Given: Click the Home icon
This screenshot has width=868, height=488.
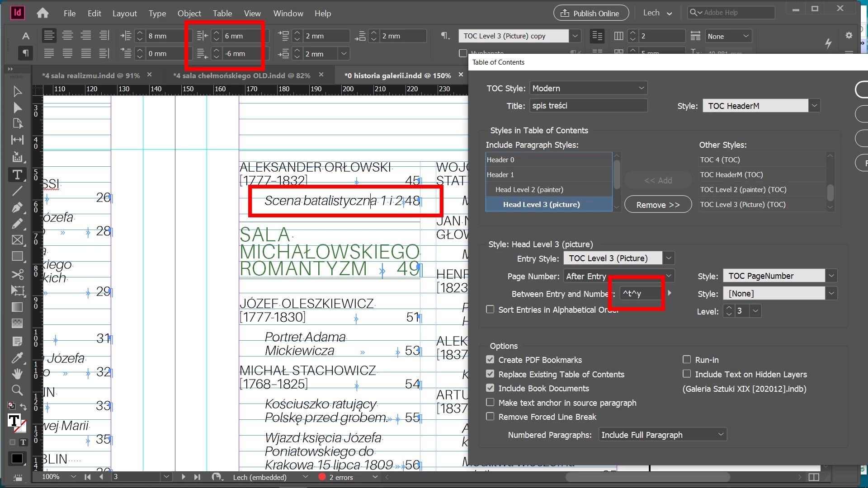Looking at the screenshot, I should [x=42, y=13].
